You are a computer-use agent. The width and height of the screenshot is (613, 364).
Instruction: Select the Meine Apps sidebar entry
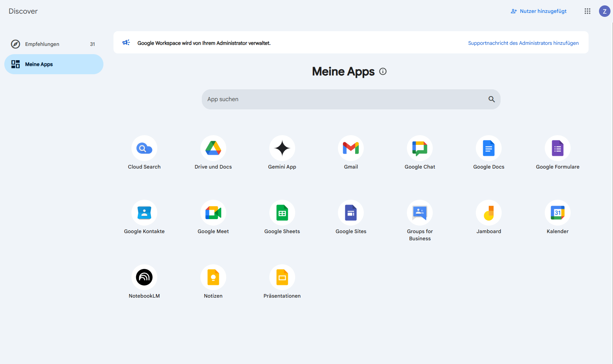[39, 64]
